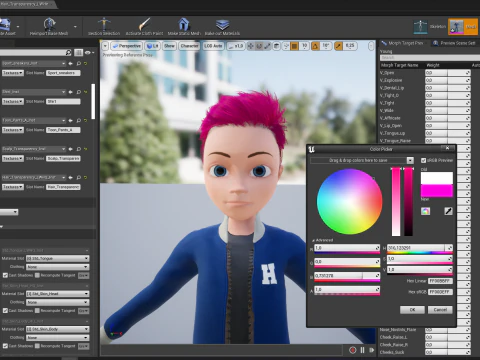Open the eye visibility options dropdown
Image resolution: width=480 pixels, height=360 pixels.
pos(89,53)
